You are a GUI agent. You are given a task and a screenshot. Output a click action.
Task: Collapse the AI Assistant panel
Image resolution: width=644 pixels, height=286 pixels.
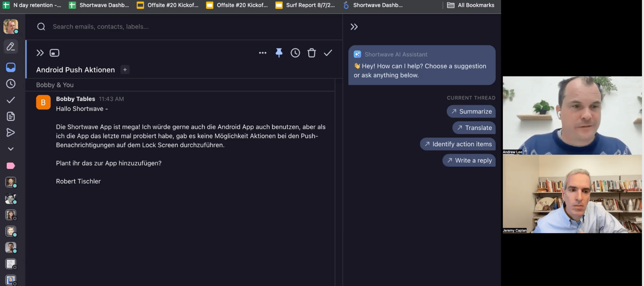point(354,26)
